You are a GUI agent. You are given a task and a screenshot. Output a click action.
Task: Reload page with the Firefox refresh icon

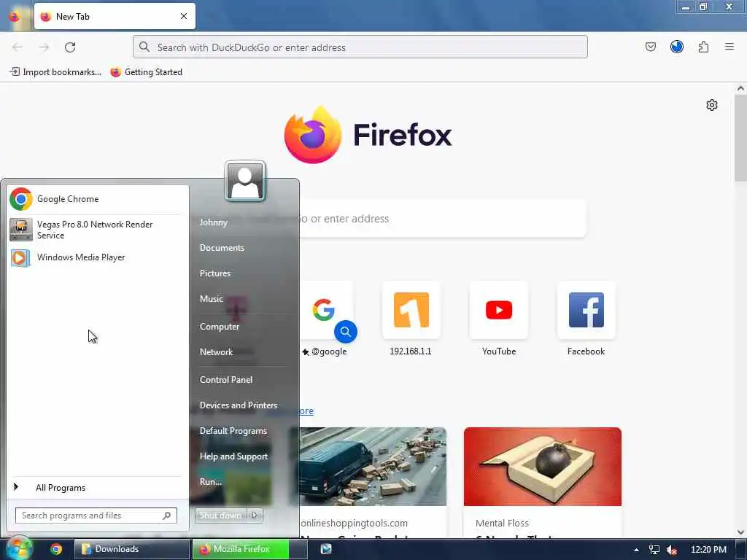[x=70, y=47]
